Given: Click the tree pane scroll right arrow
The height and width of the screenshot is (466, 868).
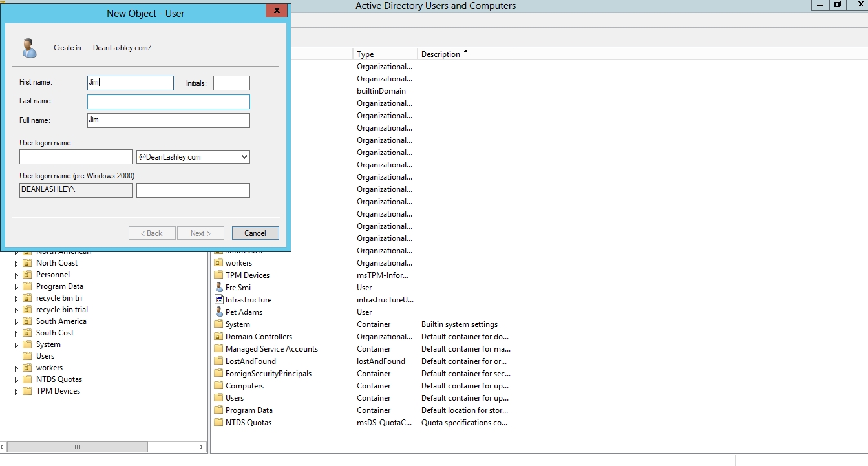Looking at the screenshot, I should [202, 447].
